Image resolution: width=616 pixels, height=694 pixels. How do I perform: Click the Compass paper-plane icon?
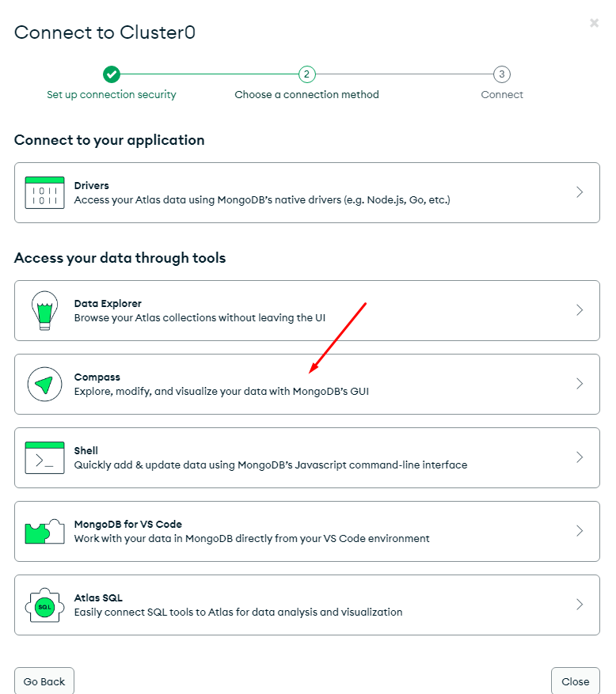pyautogui.click(x=44, y=384)
